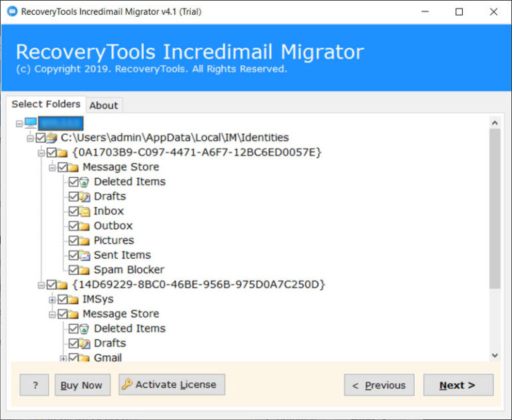512x420 pixels.
Task: Click the computer icon at tree root
Action: click(x=31, y=123)
